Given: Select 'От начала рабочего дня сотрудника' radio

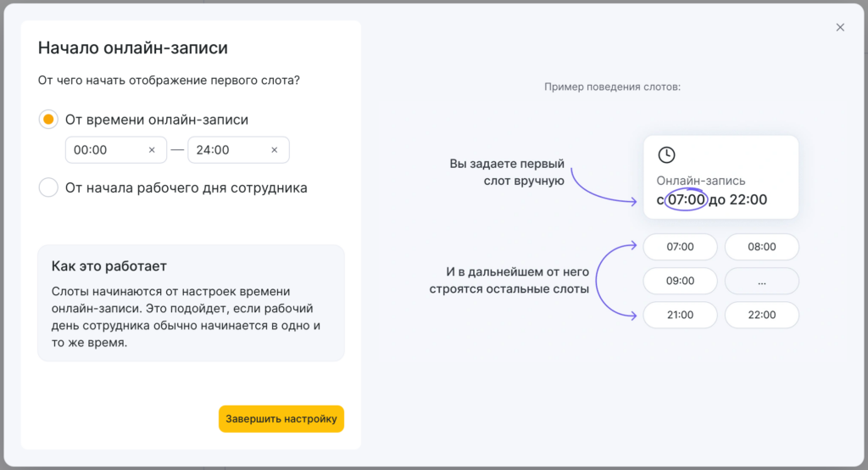Looking at the screenshot, I should (48, 187).
